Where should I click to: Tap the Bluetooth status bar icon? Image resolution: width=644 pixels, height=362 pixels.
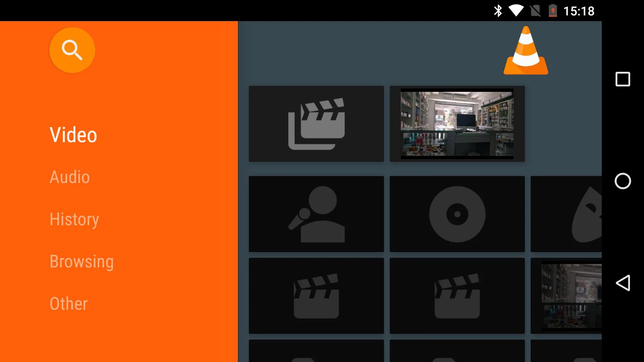(498, 11)
